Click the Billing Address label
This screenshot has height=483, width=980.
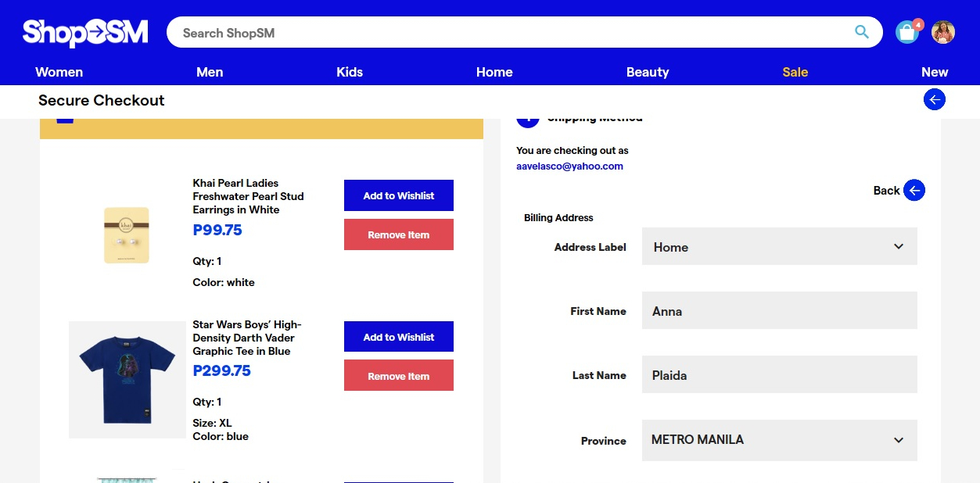coord(558,218)
